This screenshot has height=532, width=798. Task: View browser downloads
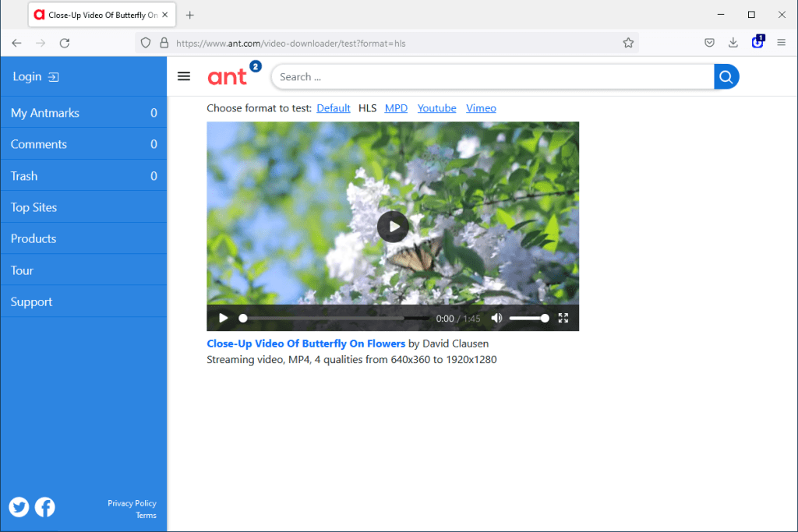[x=733, y=43]
